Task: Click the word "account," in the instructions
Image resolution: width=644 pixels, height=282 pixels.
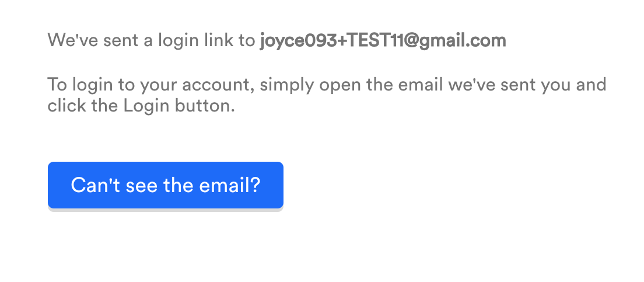Action: coord(219,85)
